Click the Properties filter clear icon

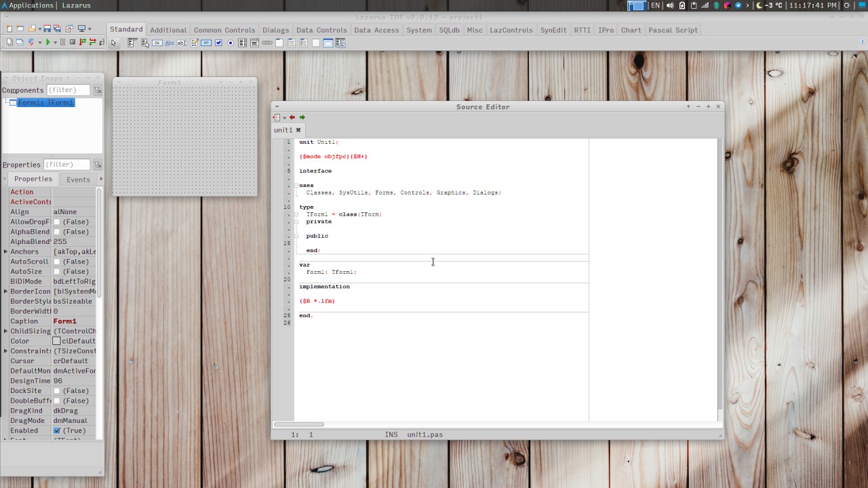98,165
